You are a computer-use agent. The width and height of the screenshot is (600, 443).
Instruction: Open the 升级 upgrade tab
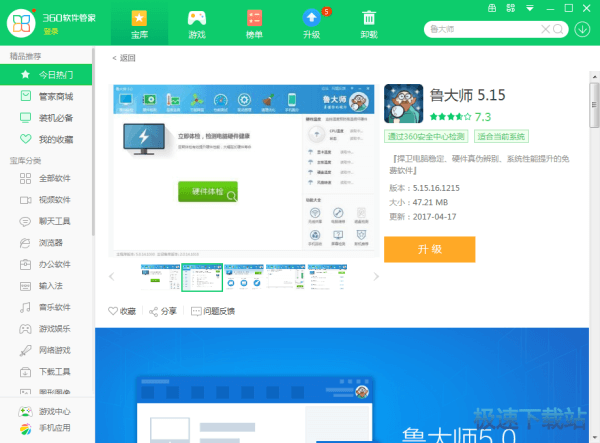pos(311,24)
